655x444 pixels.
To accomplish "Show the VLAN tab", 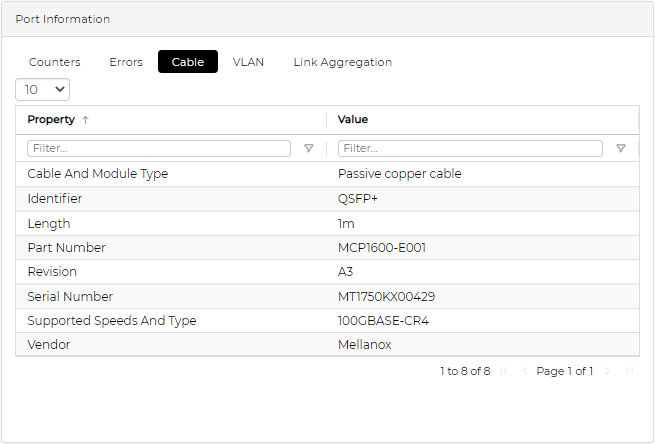I will [248, 62].
